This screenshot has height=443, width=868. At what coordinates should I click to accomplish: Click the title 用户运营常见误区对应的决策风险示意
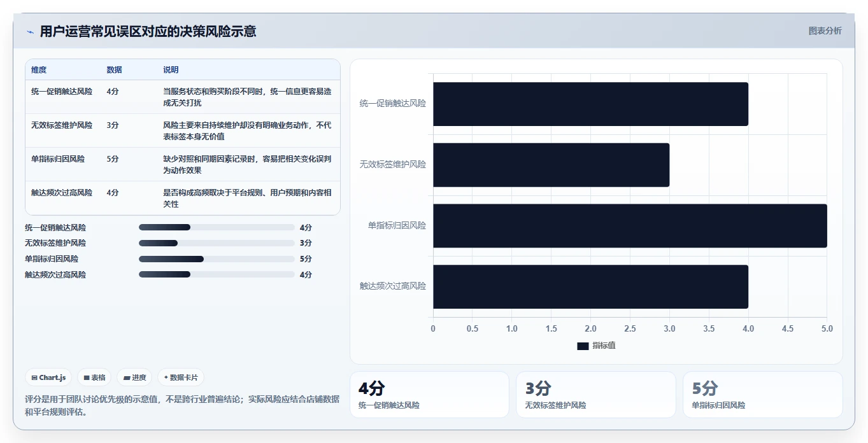click(148, 31)
